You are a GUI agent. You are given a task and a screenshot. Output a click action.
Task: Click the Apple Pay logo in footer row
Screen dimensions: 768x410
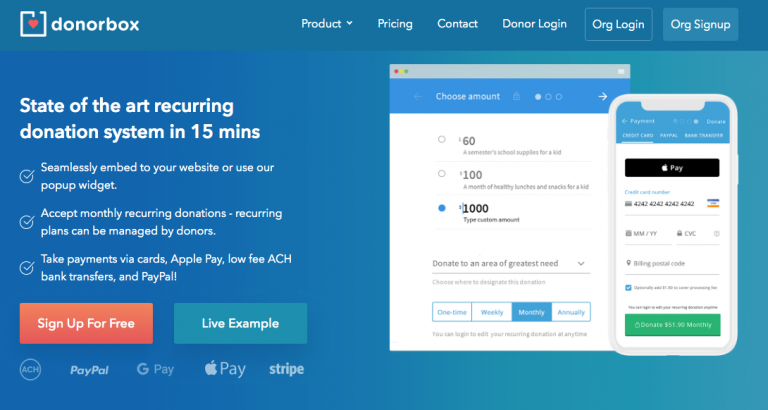coord(225,369)
